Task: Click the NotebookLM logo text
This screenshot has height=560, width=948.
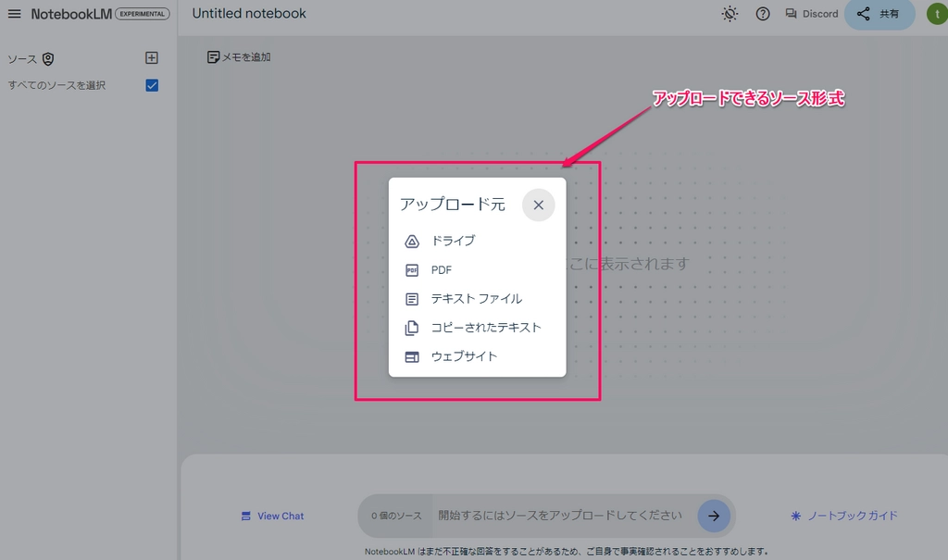Action: point(71,14)
